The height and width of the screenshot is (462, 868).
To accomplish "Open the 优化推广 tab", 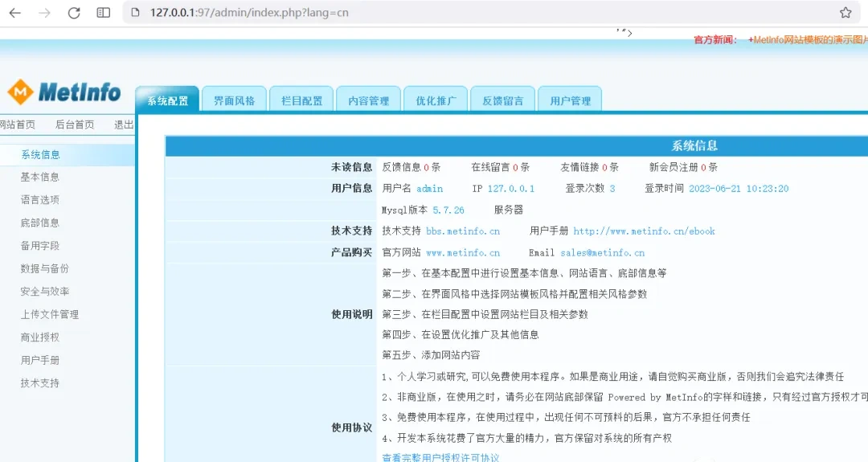I will coord(436,100).
